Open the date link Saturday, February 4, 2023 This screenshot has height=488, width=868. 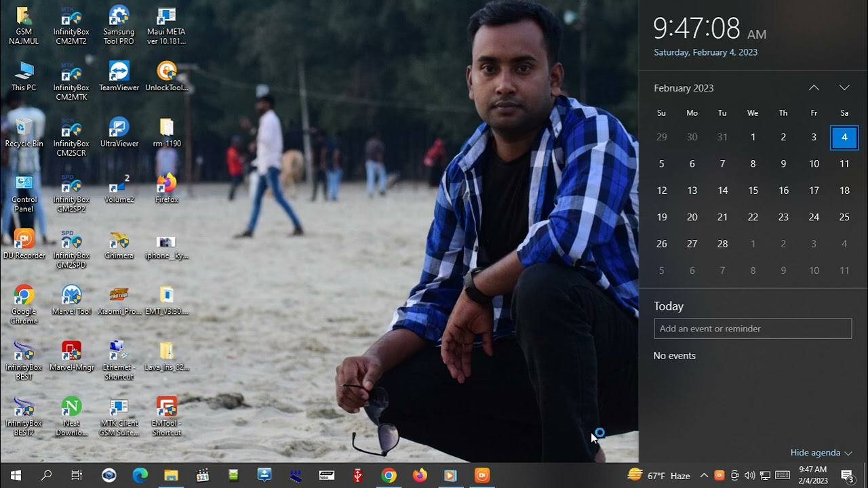point(705,52)
